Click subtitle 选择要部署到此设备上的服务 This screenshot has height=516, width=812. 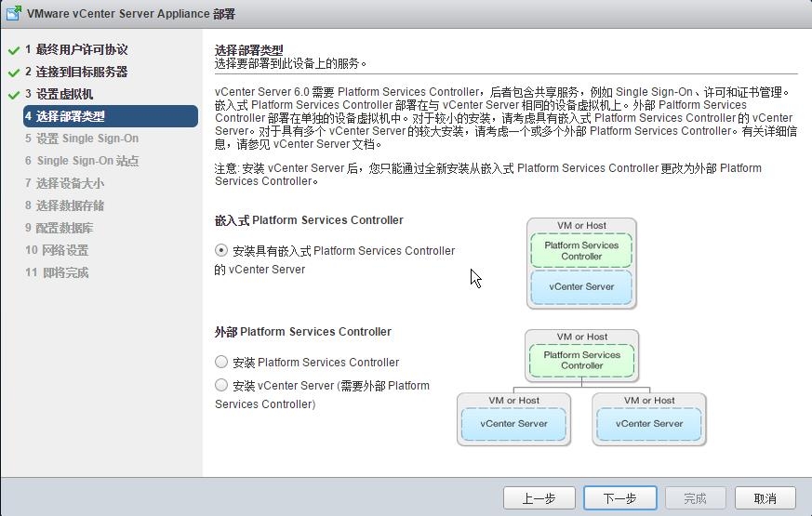pyautogui.click(x=290, y=63)
